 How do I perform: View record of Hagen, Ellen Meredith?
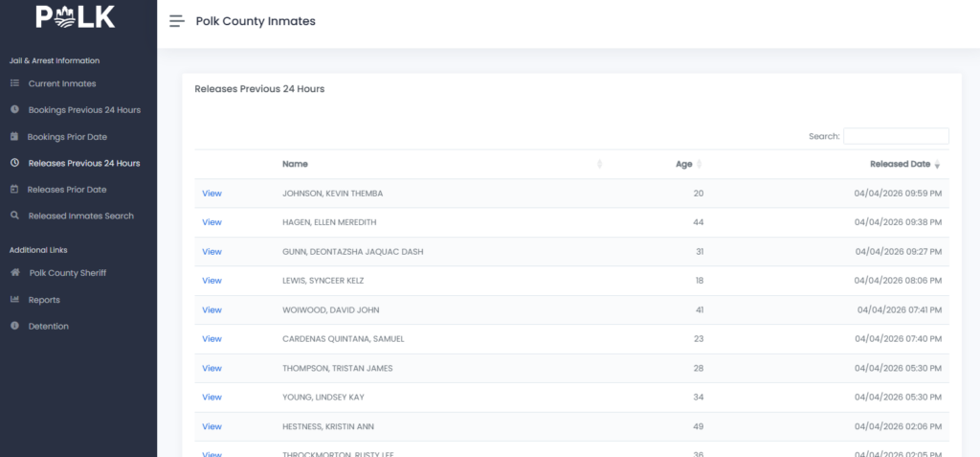point(212,222)
